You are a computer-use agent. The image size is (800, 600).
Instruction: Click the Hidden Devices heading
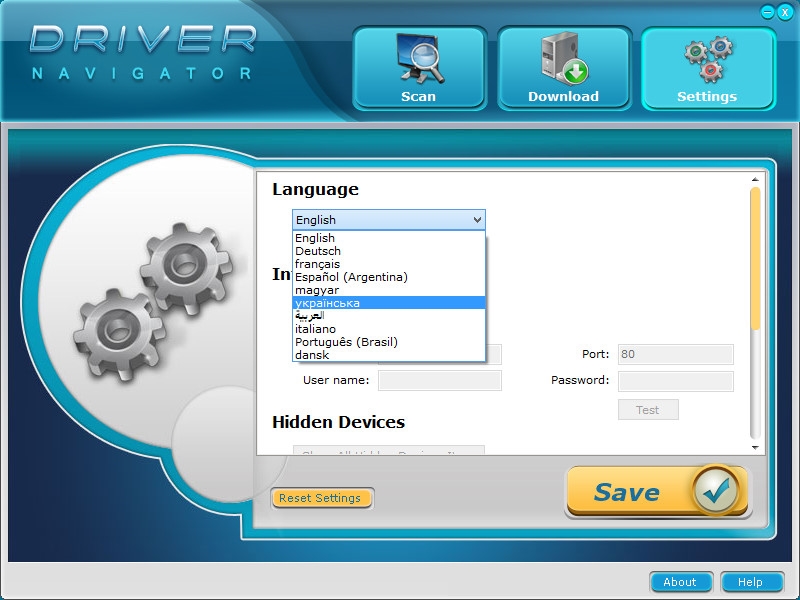pyautogui.click(x=338, y=422)
